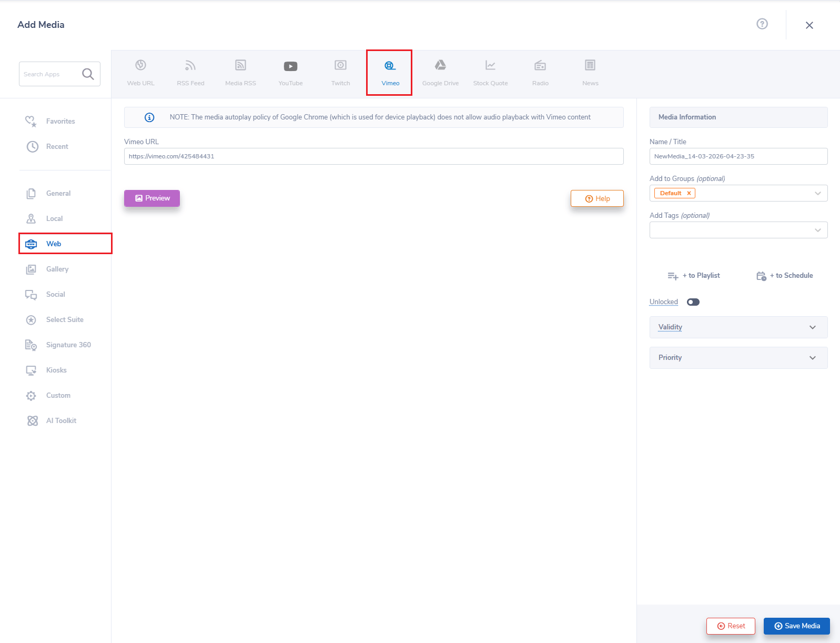Click the Vimeo autoplay policy note text
Image resolution: width=840 pixels, height=643 pixels.
(x=380, y=117)
